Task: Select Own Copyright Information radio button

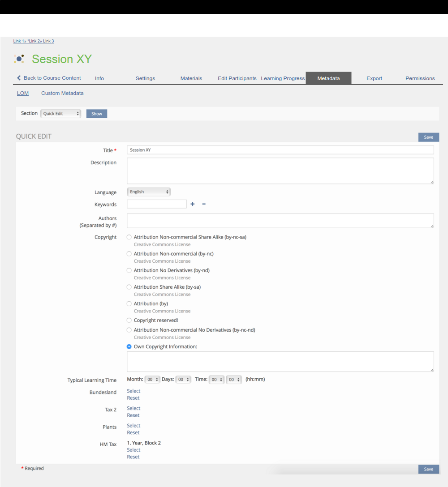Action: pos(129,346)
